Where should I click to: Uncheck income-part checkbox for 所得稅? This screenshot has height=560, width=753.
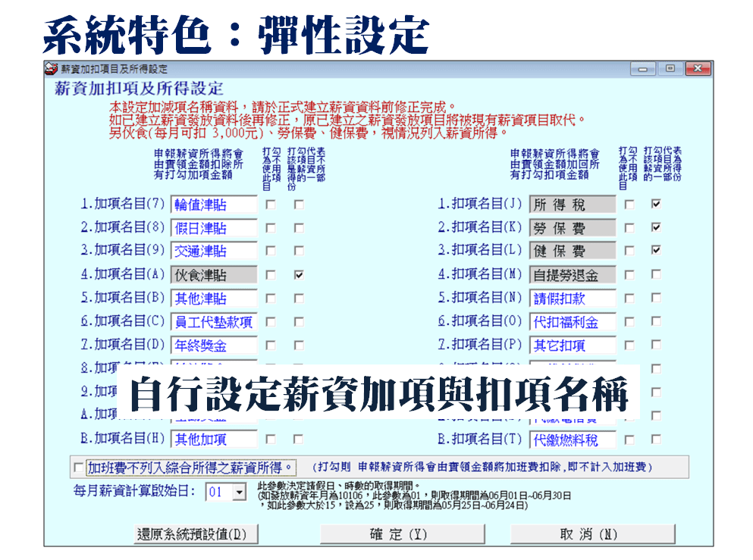656,204
